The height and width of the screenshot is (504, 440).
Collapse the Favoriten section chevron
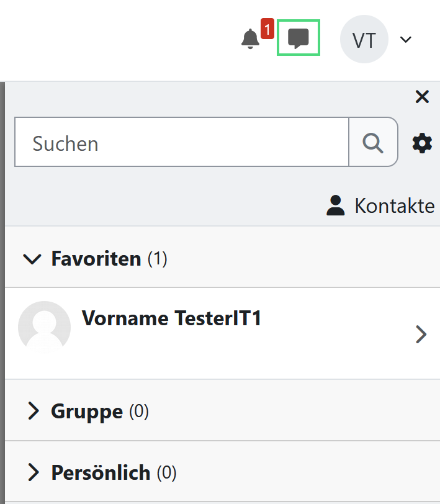[31, 258]
